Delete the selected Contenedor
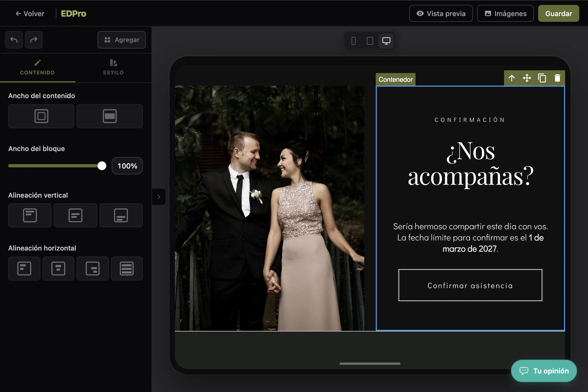 557,78
